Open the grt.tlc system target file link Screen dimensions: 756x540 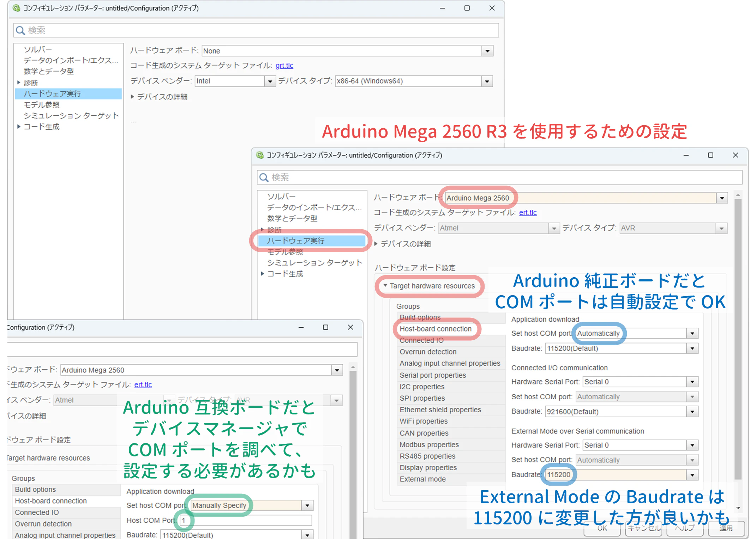[284, 66]
